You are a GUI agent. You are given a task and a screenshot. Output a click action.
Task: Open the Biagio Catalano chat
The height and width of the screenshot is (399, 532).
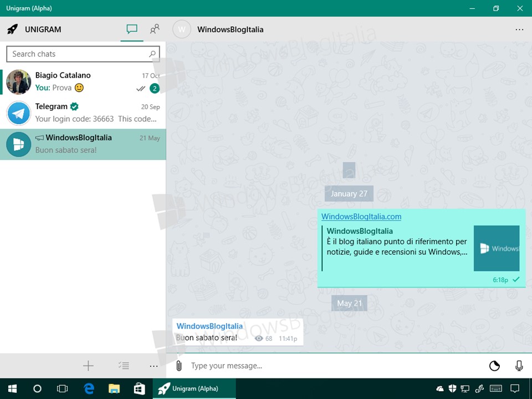[x=83, y=82]
